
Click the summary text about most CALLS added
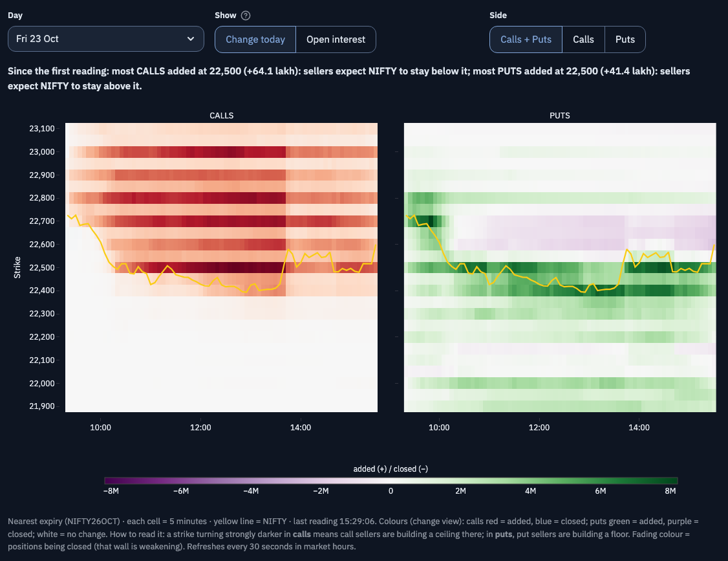tap(348, 78)
